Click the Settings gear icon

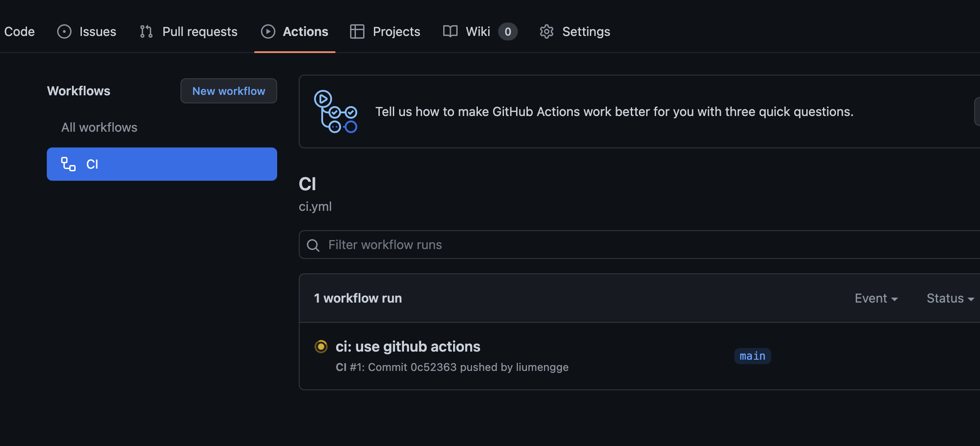coord(547,31)
